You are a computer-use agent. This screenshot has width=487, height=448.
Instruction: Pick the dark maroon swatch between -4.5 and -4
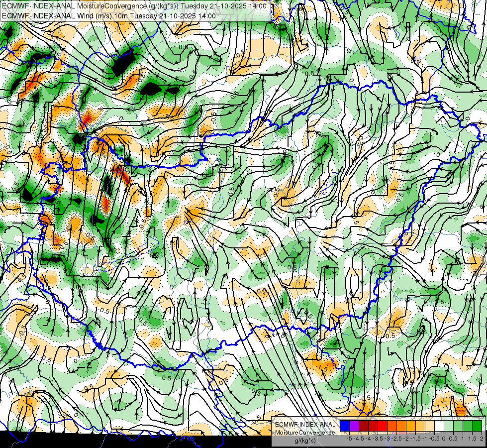tap(364, 426)
